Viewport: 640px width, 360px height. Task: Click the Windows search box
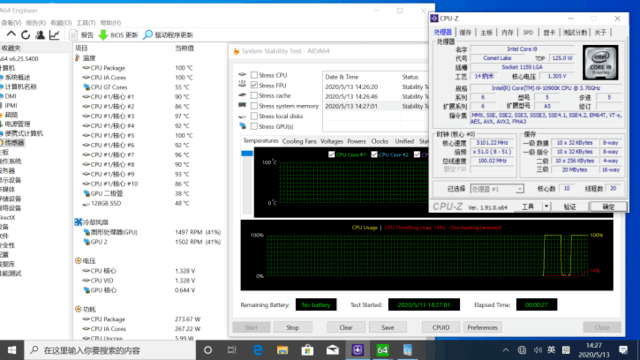111,350
